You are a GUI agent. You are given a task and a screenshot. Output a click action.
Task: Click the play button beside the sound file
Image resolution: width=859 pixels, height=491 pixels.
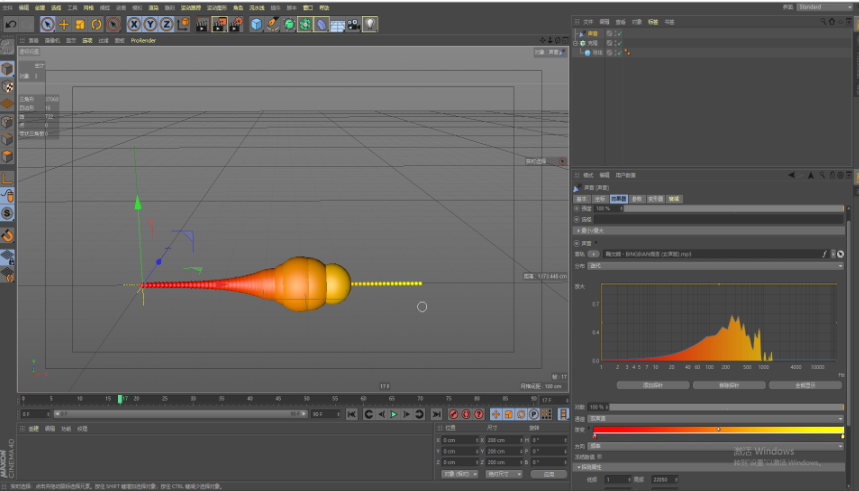[594, 254]
